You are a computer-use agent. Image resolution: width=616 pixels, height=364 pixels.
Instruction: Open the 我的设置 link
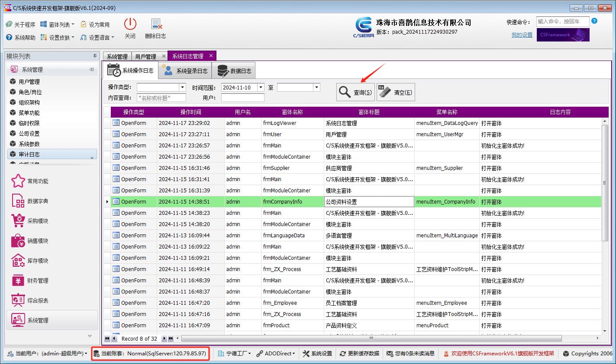pos(521,35)
